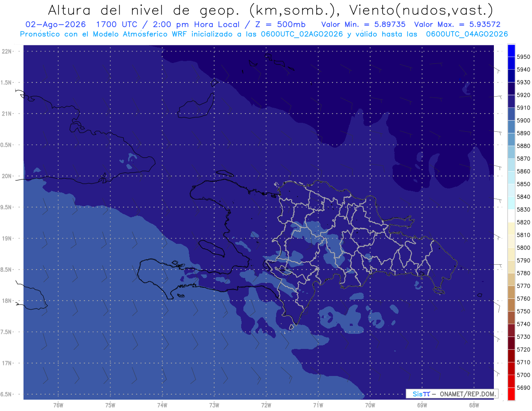Click the '70W' longitude label
This screenshot has width=532, height=411.
[370, 405]
